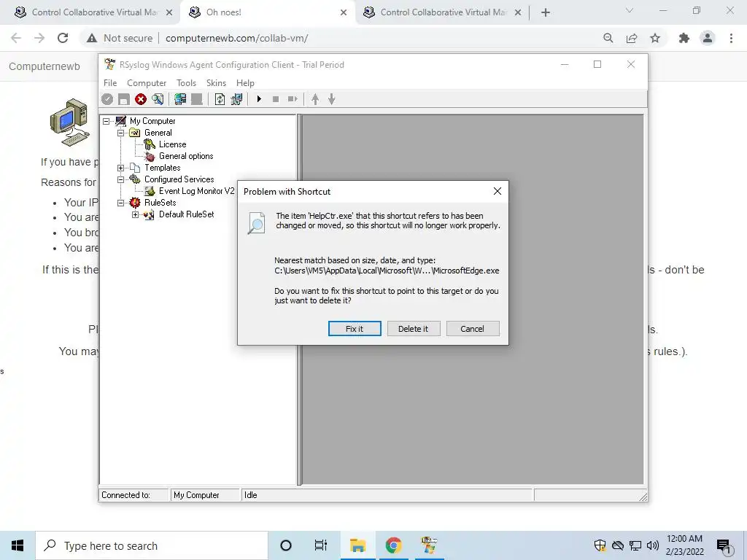Click the browser address bar URL
Screen dimensions: 747x560
click(x=237, y=38)
